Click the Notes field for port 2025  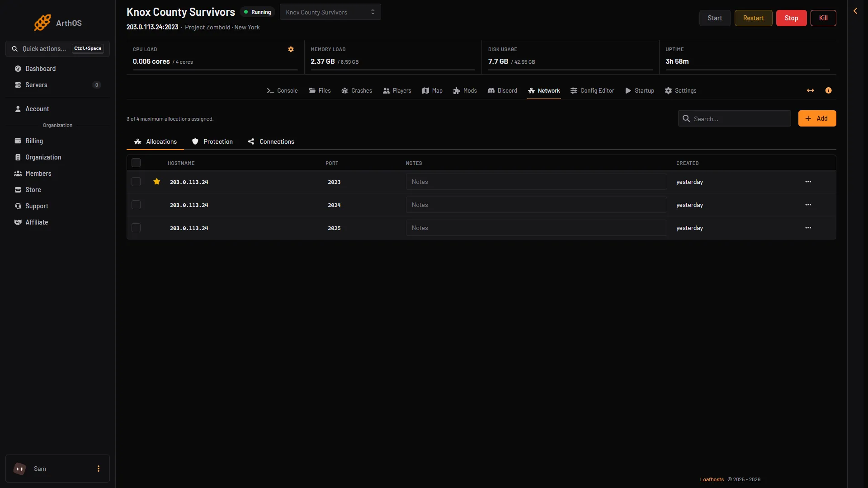point(536,228)
